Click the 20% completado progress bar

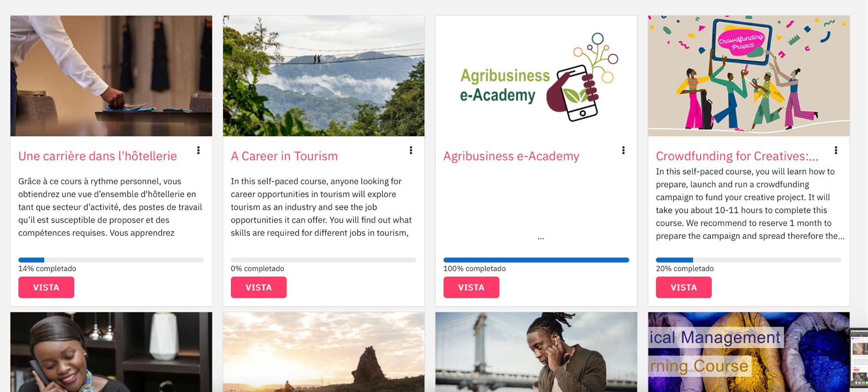tap(749, 260)
